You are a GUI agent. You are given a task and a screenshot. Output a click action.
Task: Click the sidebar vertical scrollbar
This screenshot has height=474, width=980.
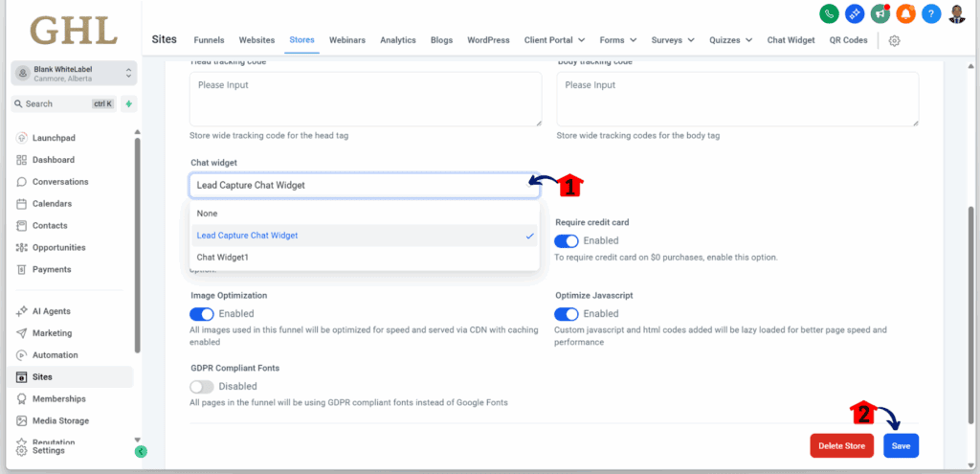click(x=138, y=244)
